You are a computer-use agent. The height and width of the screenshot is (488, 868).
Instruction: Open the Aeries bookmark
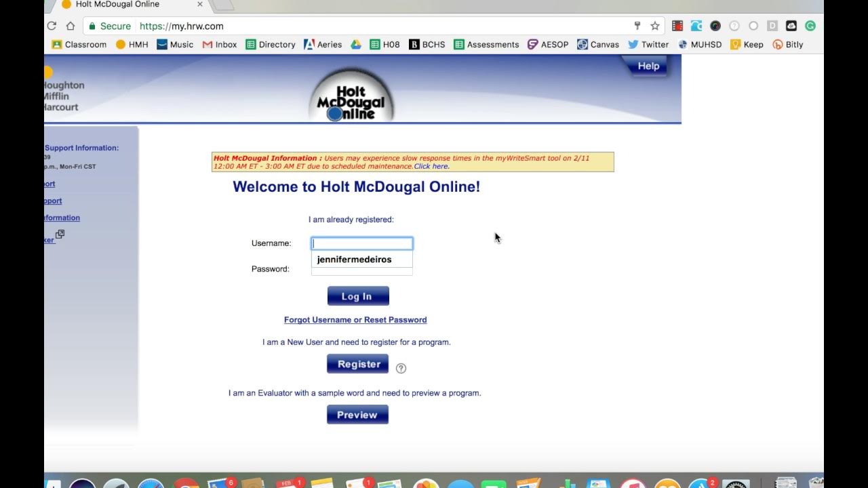pos(323,44)
